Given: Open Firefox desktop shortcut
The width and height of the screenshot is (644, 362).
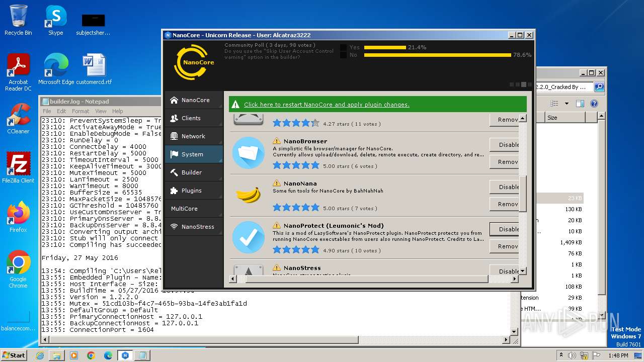Looking at the screenshot, I should click(18, 217).
